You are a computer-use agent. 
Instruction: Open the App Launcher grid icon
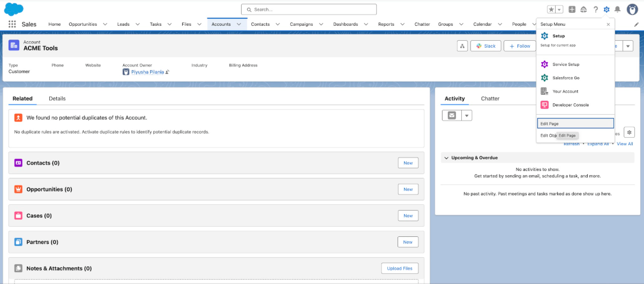(12, 24)
